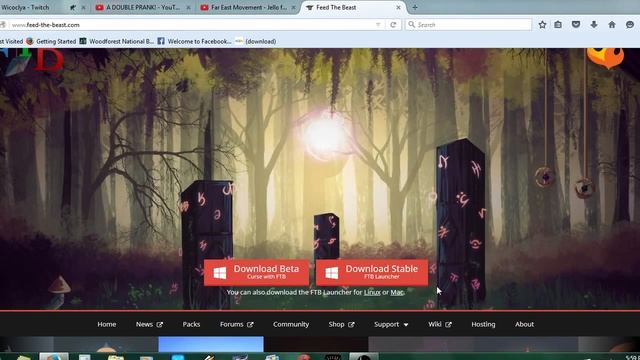
Task: Open Wiki in site navigation
Action: coord(435,324)
